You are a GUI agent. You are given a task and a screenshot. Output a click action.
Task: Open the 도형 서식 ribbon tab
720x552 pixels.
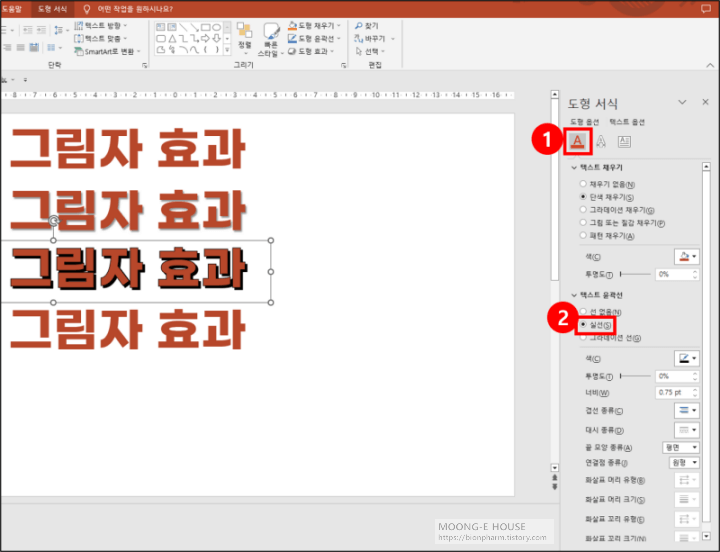tap(52, 9)
